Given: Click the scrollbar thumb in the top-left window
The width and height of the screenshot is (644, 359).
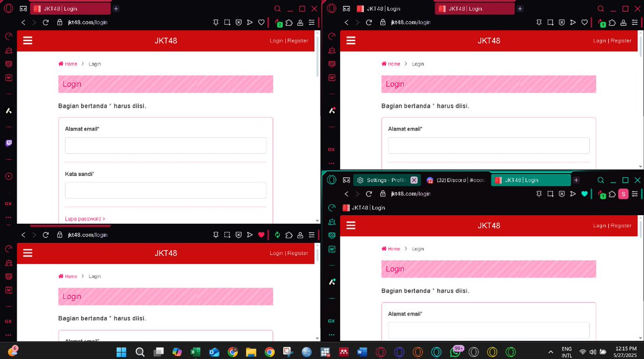Looking at the screenshot, I should pos(318,56).
